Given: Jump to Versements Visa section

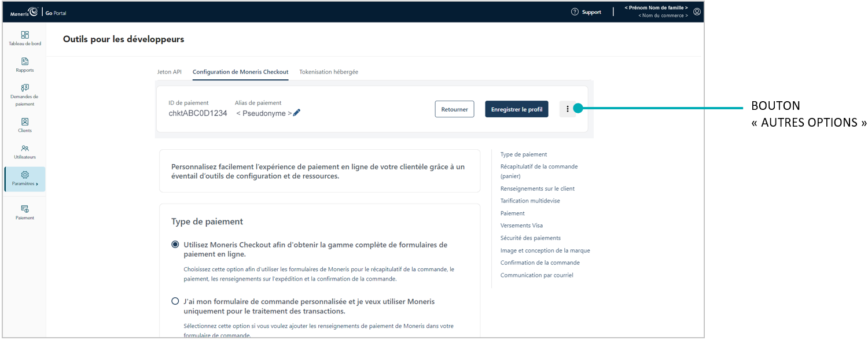Looking at the screenshot, I should (x=521, y=226).
